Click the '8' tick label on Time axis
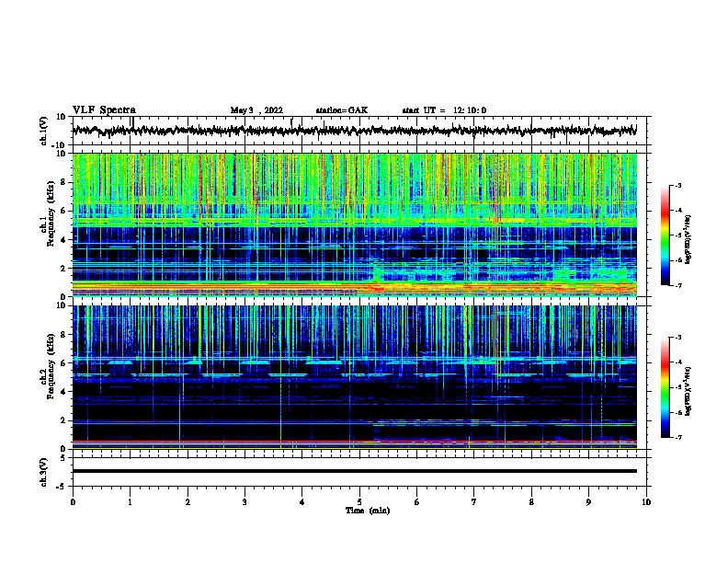Screen dimensions: 728x563 pos(531,502)
